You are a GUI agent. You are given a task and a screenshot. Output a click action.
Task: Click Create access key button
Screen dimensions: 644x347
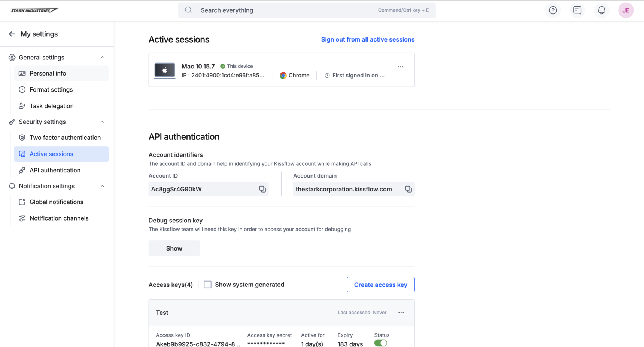pyautogui.click(x=380, y=285)
